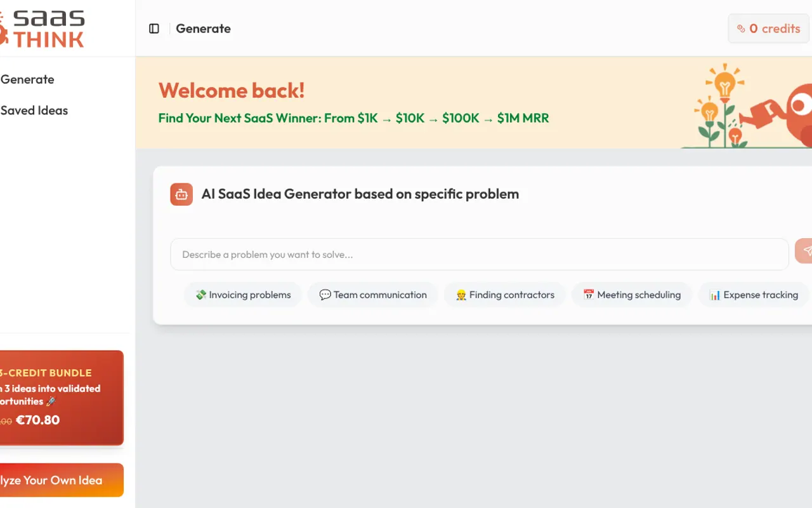812x508 pixels.
Task: Click the Welcome back! heading
Action: (232, 90)
